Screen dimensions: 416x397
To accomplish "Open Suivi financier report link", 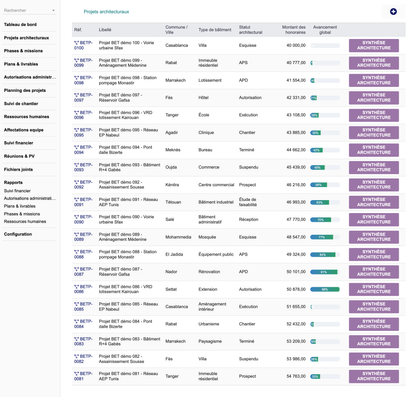I will coord(17,191).
